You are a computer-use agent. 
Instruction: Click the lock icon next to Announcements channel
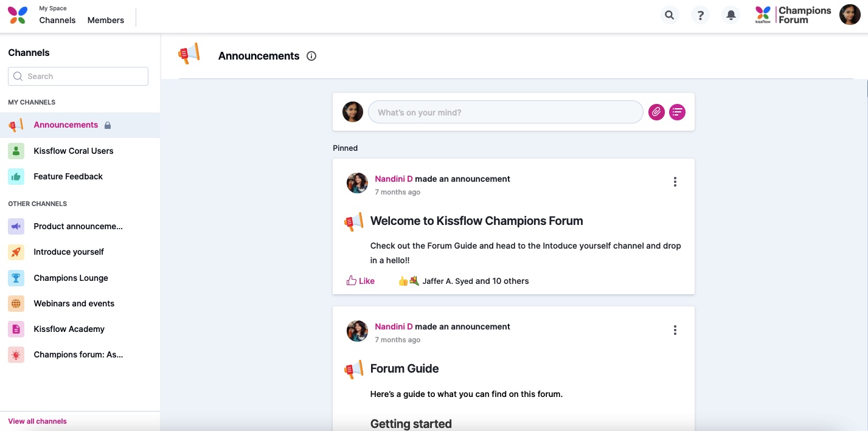click(108, 125)
